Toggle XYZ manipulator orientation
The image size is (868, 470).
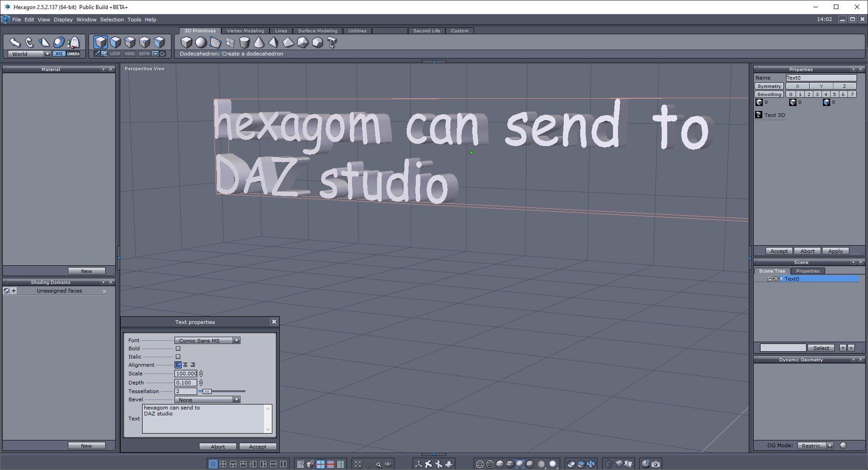tap(59, 54)
